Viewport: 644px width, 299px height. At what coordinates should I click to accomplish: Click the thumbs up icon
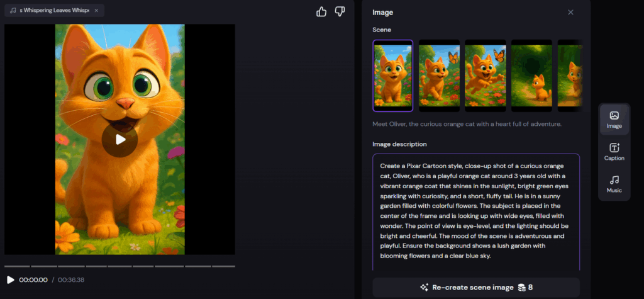[321, 11]
